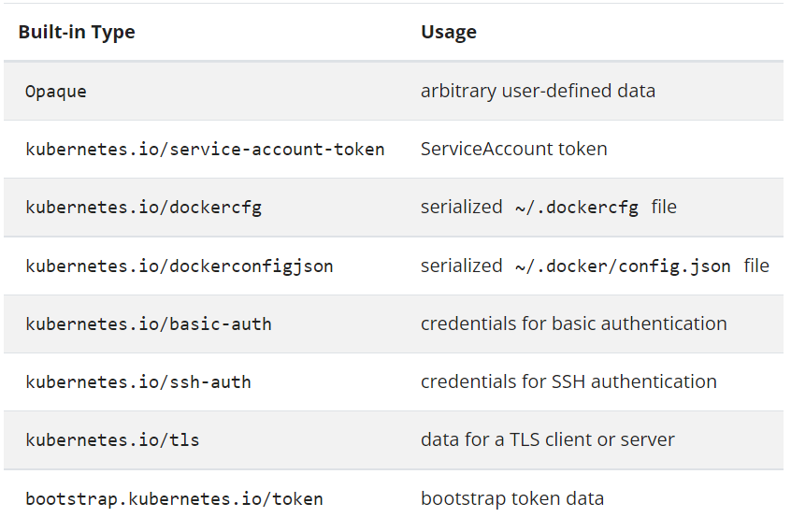Click the 'ServiceAccount token' usage text

click(x=513, y=149)
